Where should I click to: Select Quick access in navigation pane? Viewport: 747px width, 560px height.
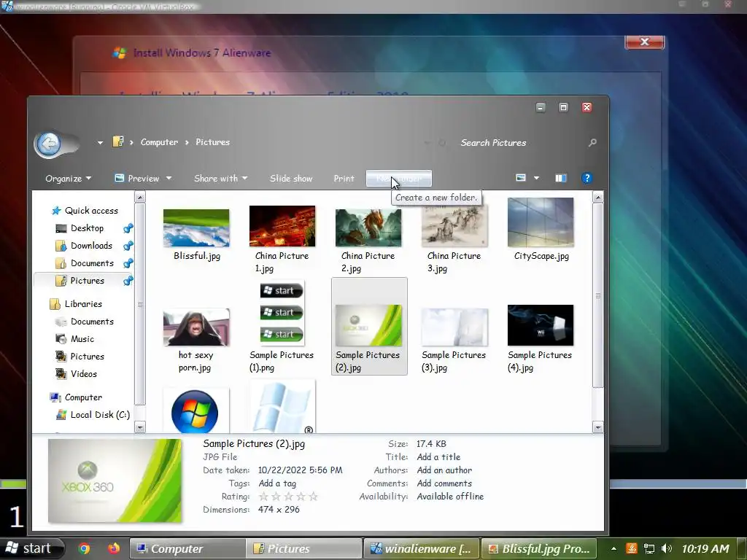86,211
